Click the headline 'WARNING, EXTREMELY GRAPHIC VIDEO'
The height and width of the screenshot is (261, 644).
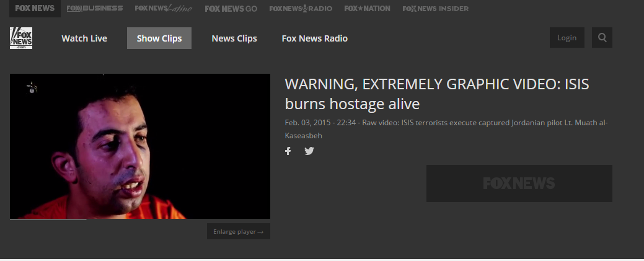(436, 94)
